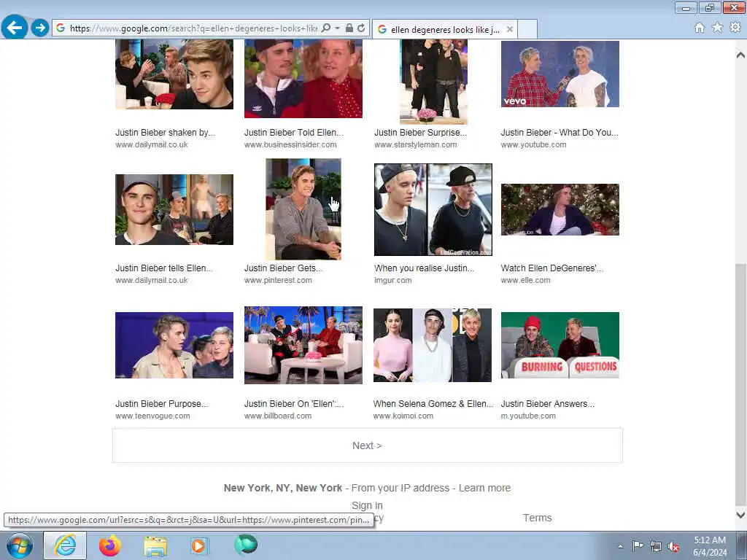Click the m.youtube.com source text
Viewport: 747px width, 560px height.
tap(528, 416)
